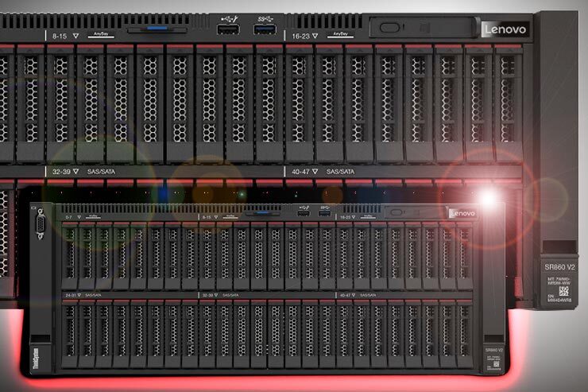Click the bright lens flare highlight
This screenshot has width=588, height=392.
point(488,196)
